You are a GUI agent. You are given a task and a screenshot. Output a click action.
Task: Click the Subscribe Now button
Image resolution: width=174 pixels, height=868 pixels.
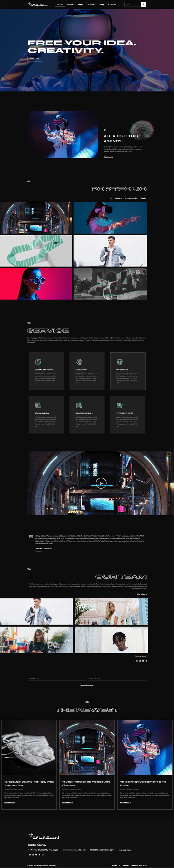87,685
